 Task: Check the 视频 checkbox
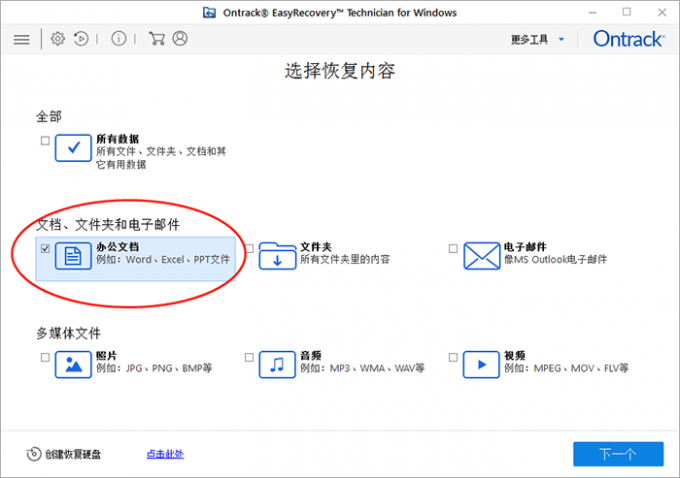[x=453, y=357]
